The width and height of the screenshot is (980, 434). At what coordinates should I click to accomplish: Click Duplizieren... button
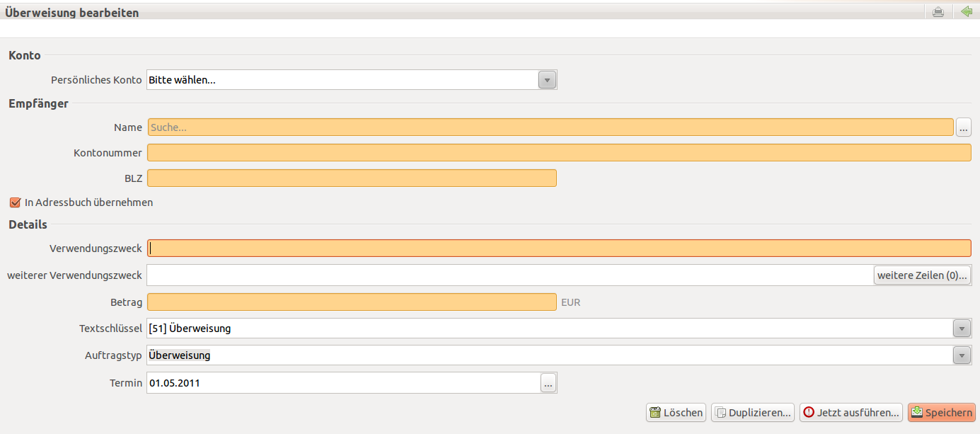[753, 413]
